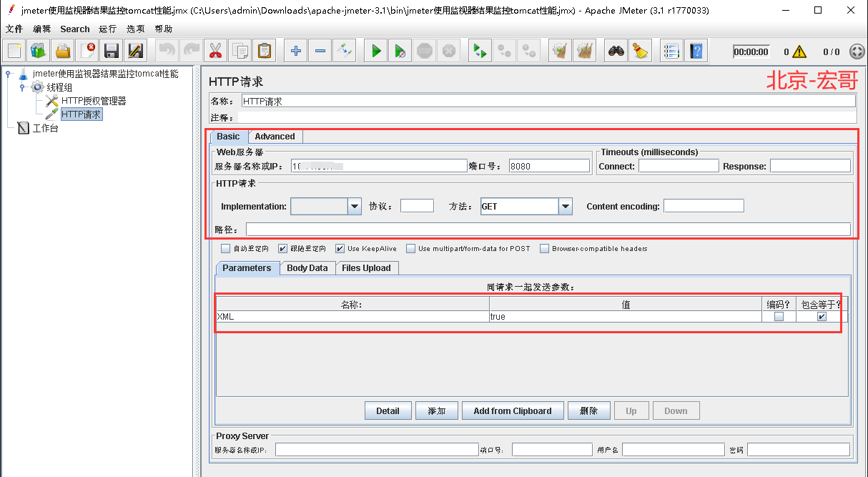Click the Save test plan as icon

(x=136, y=51)
